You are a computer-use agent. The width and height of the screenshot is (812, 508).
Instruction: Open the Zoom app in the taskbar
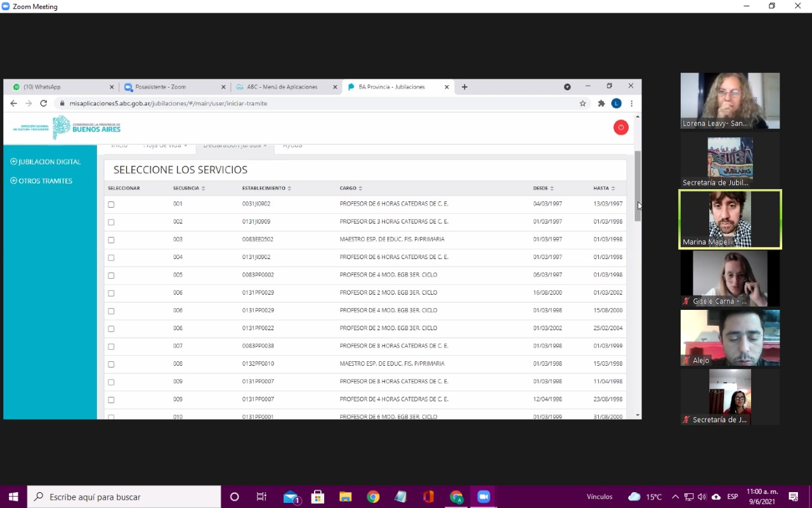point(483,497)
